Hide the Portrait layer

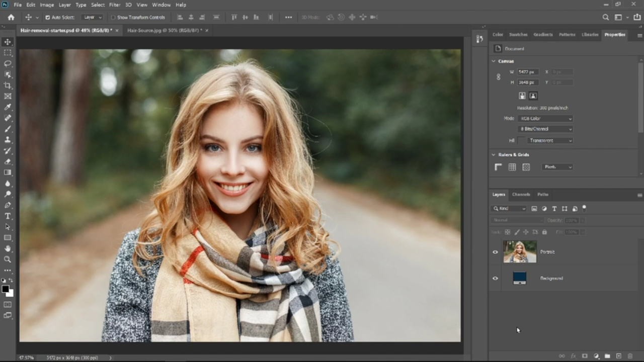(x=495, y=252)
